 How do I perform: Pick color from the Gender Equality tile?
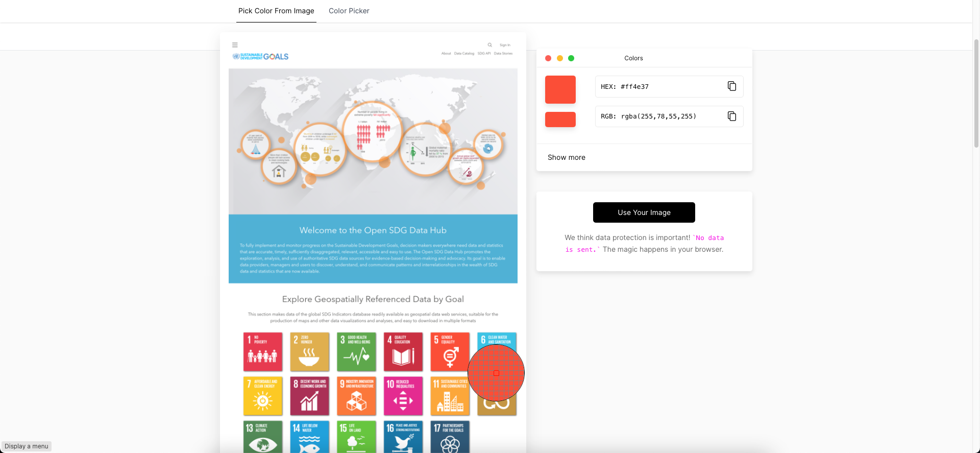pyautogui.click(x=450, y=352)
